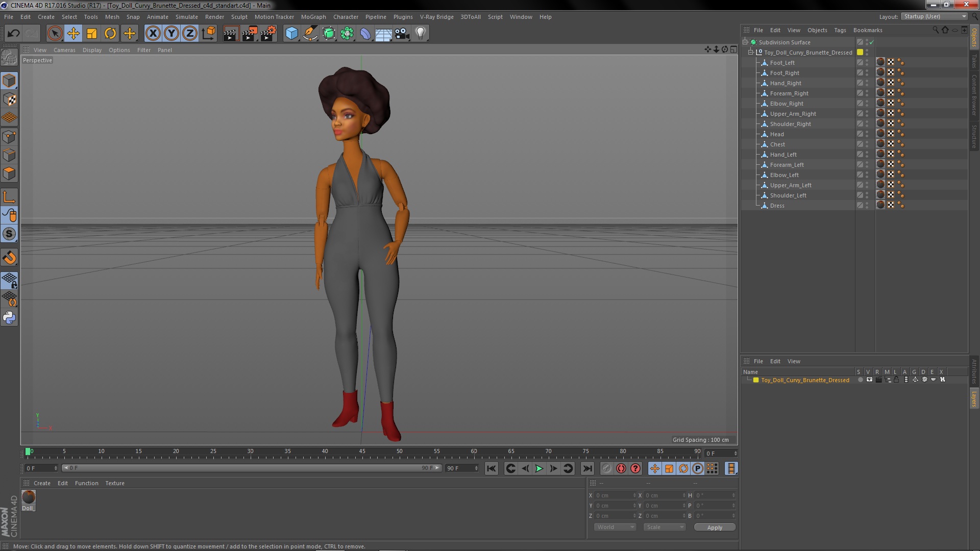The width and height of the screenshot is (980, 551).
Task: Open the spline Pen tool
Action: 310,34
